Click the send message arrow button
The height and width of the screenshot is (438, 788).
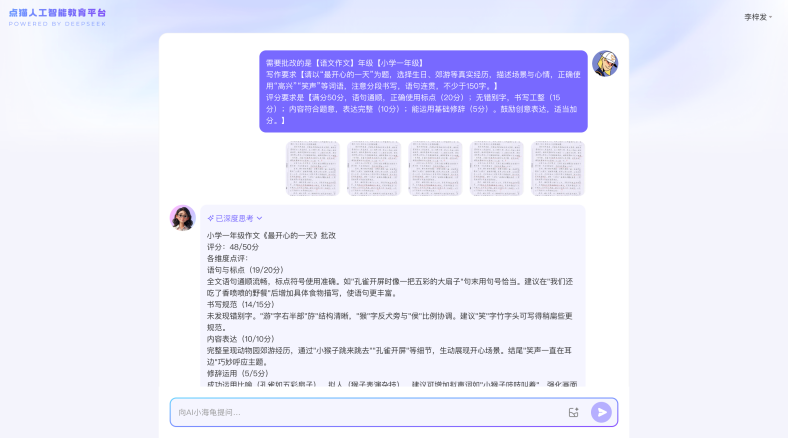coord(601,412)
